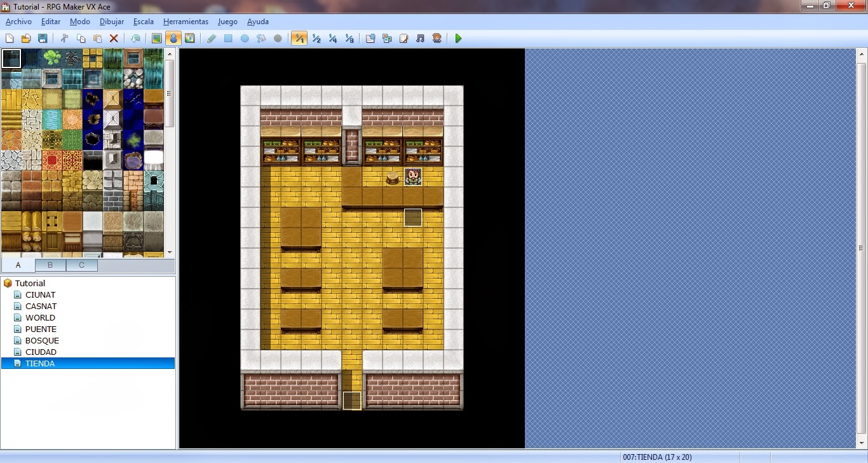Enable Region editing mode
868x463 pixels.
[x=190, y=38]
